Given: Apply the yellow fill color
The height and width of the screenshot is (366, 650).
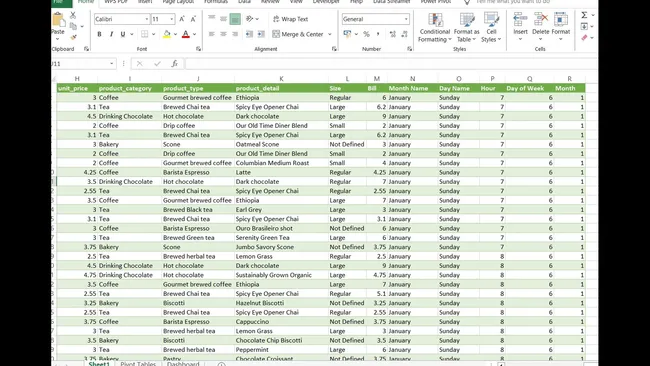Looking at the screenshot, I should 167,34.
